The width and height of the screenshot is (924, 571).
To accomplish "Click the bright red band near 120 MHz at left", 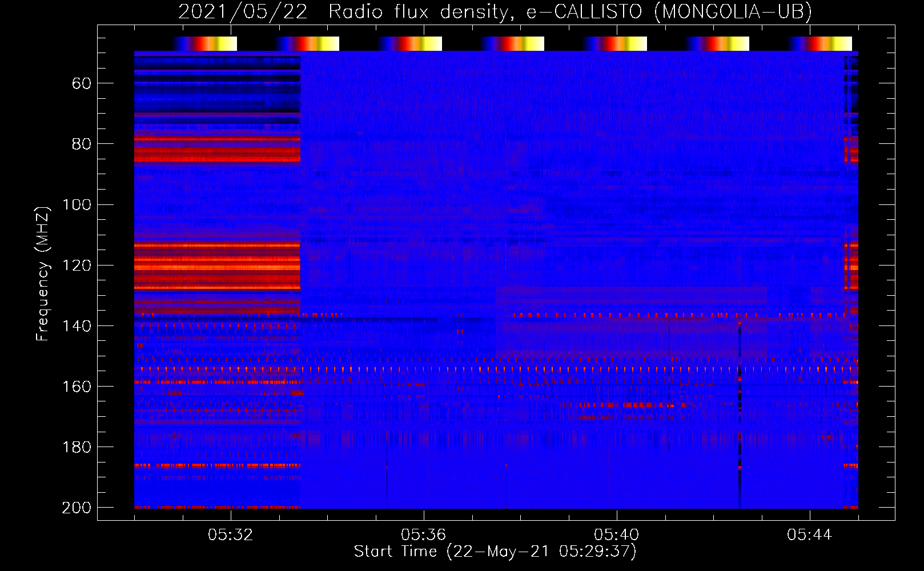I will pos(217,267).
